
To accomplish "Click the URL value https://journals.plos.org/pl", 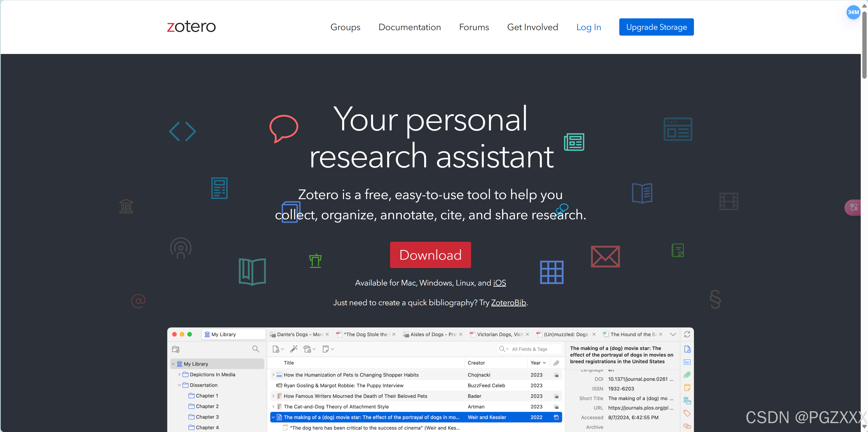I will [x=641, y=408].
